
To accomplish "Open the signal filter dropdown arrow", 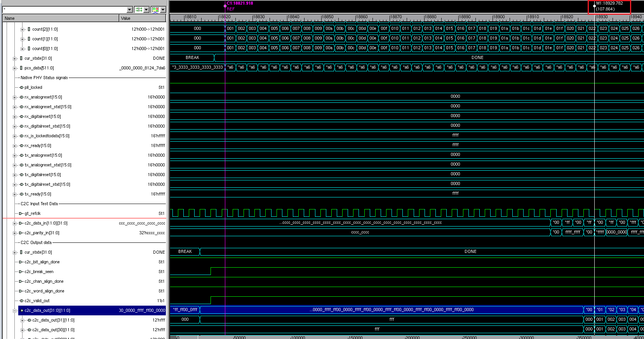I will [x=130, y=10].
